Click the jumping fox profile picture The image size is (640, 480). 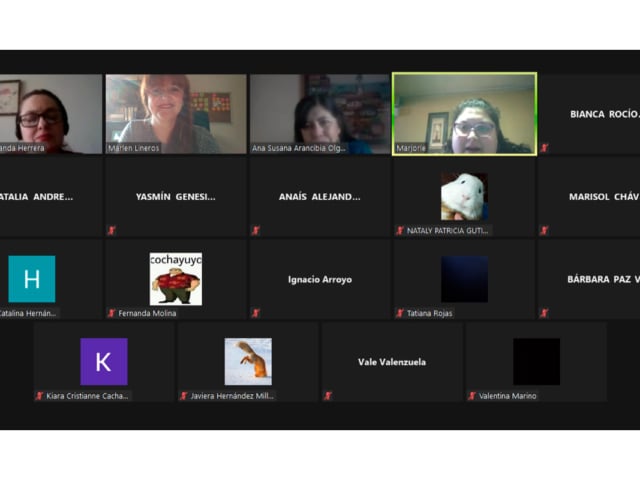(x=248, y=362)
